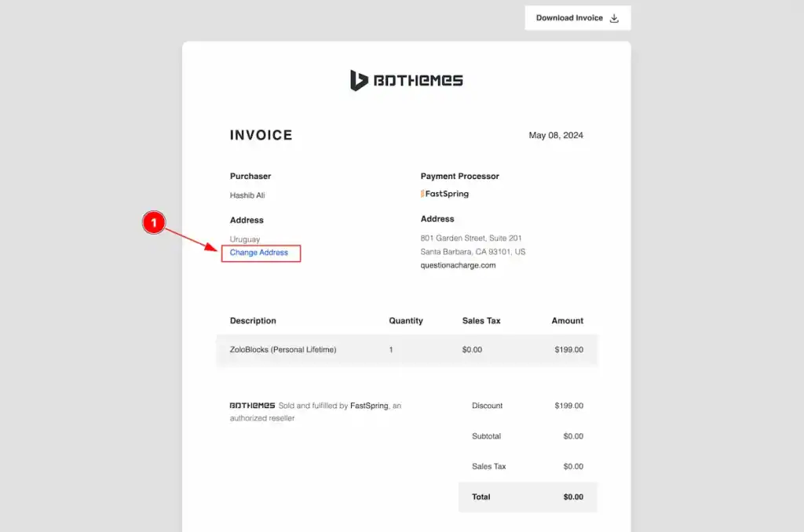The height and width of the screenshot is (532, 804).
Task: Click the download arrow icon
Action: [x=614, y=19]
